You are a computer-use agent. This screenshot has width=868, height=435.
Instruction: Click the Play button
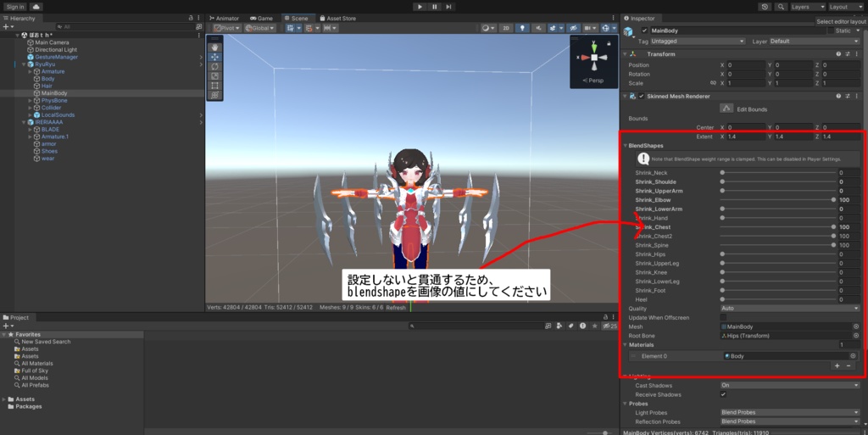[420, 7]
